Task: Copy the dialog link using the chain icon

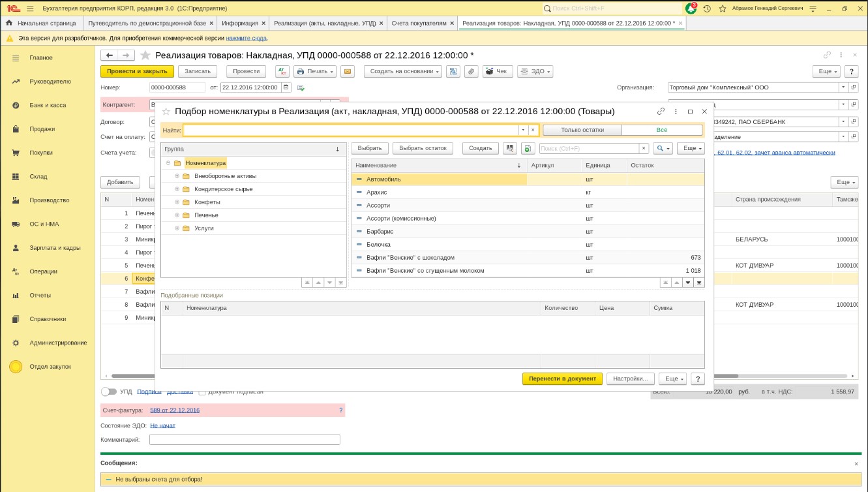Action: coord(661,112)
